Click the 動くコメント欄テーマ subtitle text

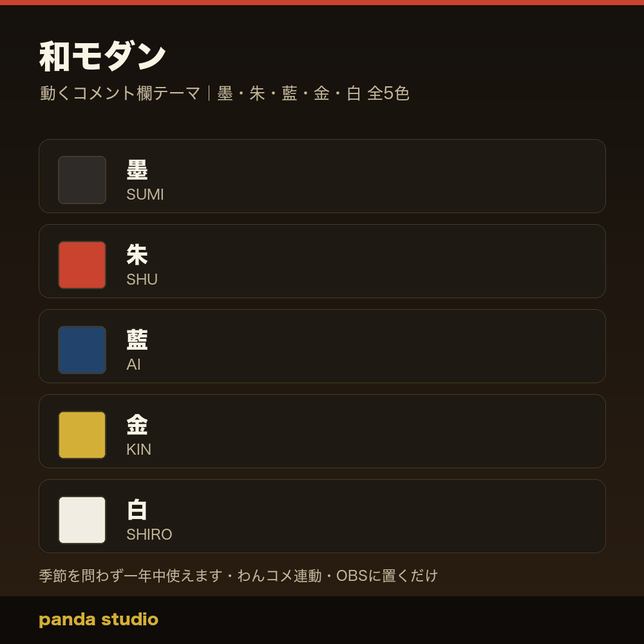(120, 93)
